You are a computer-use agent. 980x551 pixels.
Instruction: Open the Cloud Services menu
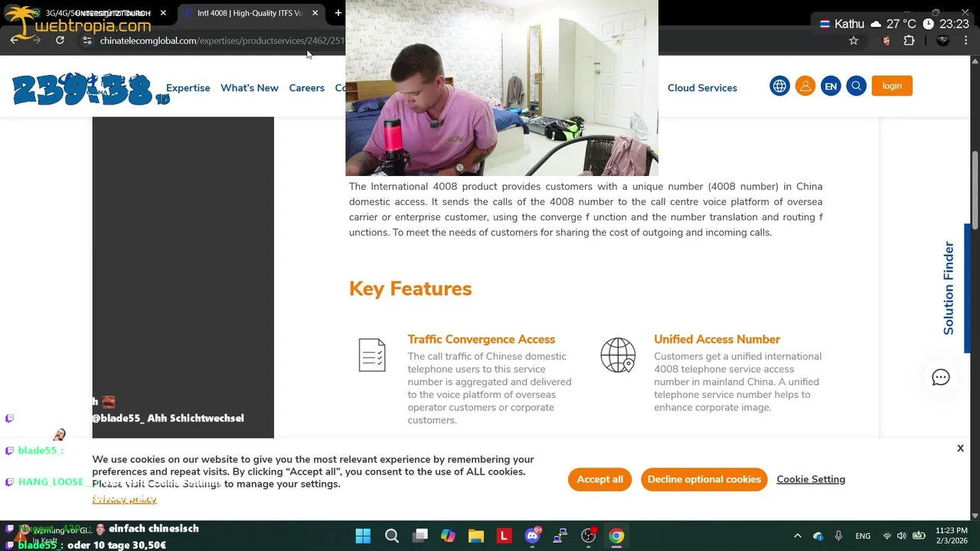tap(702, 88)
